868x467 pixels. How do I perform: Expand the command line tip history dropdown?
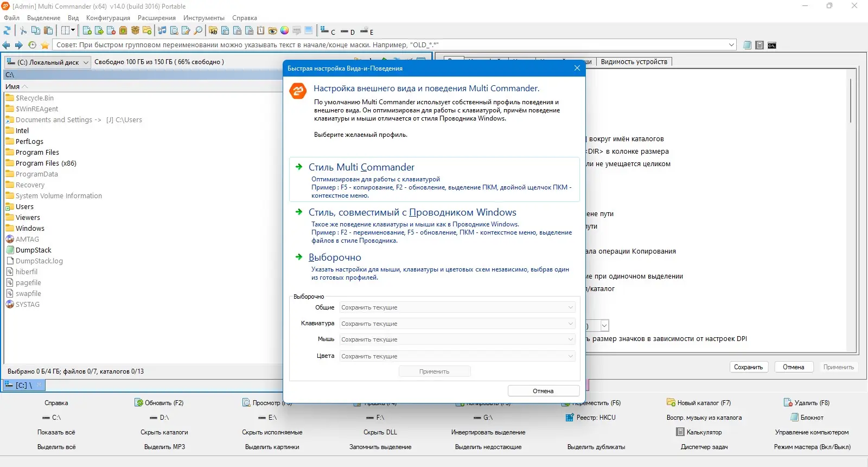[x=731, y=45]
